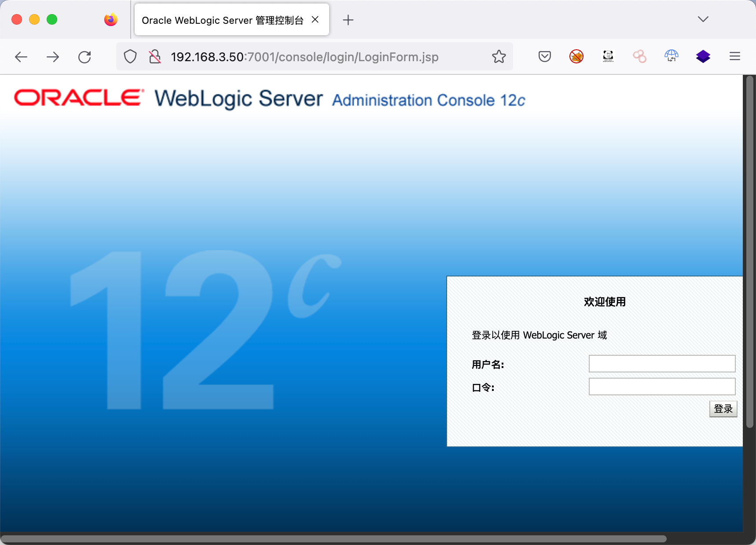This screenshot has height=545, width=756.
Task: Click the insecure connection padlock icon
Action: pyautogui.click(x=154, y=56)
